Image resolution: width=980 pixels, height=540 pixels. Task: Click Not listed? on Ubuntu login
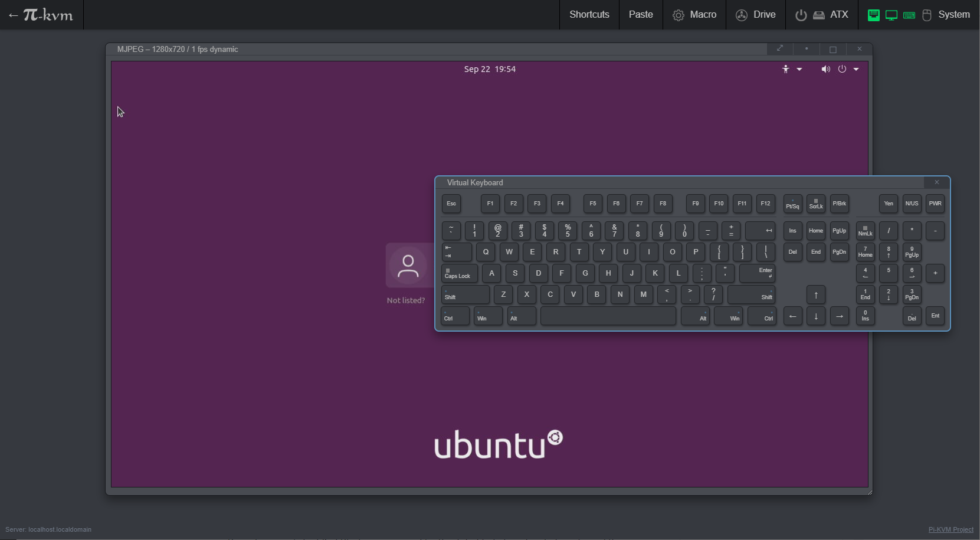[x=406, y=300]
